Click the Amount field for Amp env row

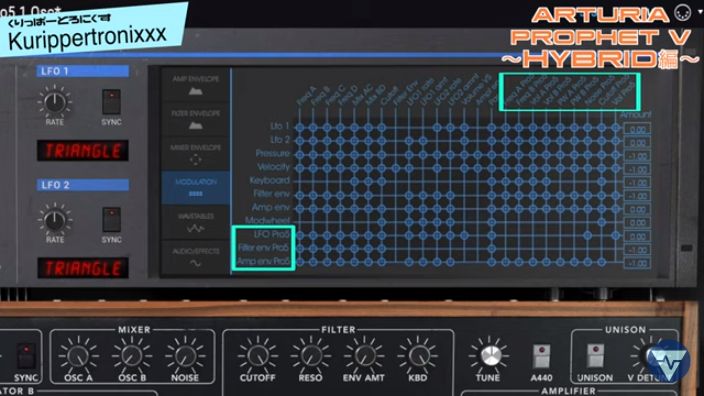[637, 210]
